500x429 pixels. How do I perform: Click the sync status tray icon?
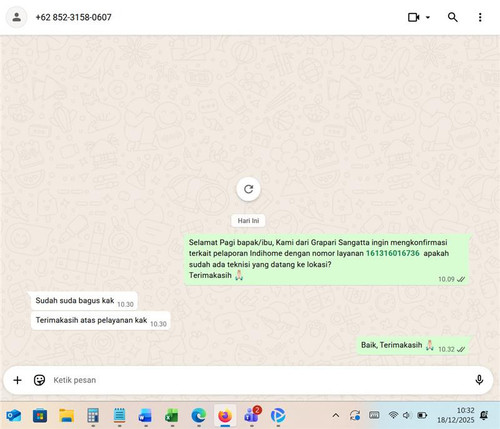point(355,415)
